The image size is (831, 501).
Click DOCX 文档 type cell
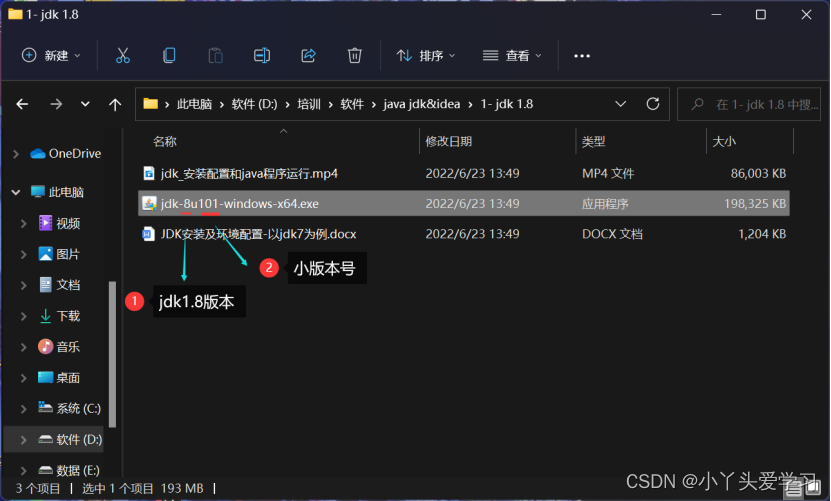(612, 234)
